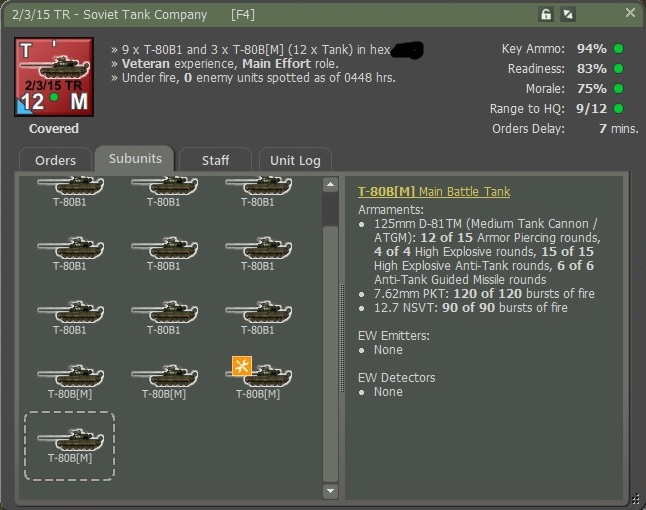Select first T-80B1 tank in third row
The width and height of the screenshot is (646, 510).
click(70, 318)
